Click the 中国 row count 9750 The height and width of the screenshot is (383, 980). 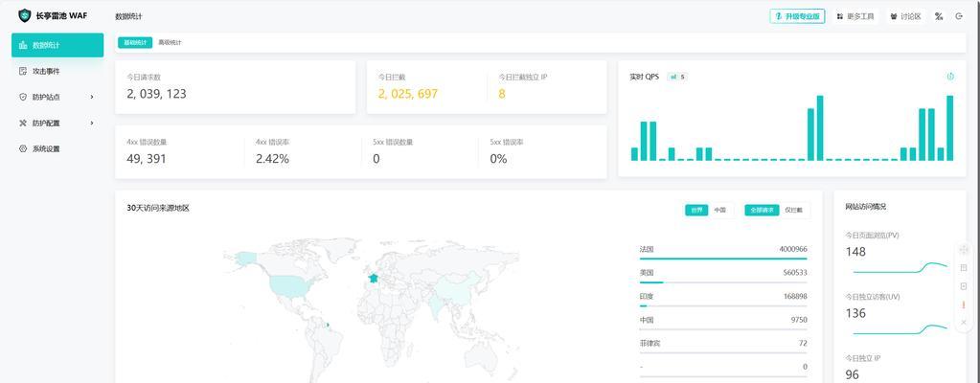[x=799, y=320]
